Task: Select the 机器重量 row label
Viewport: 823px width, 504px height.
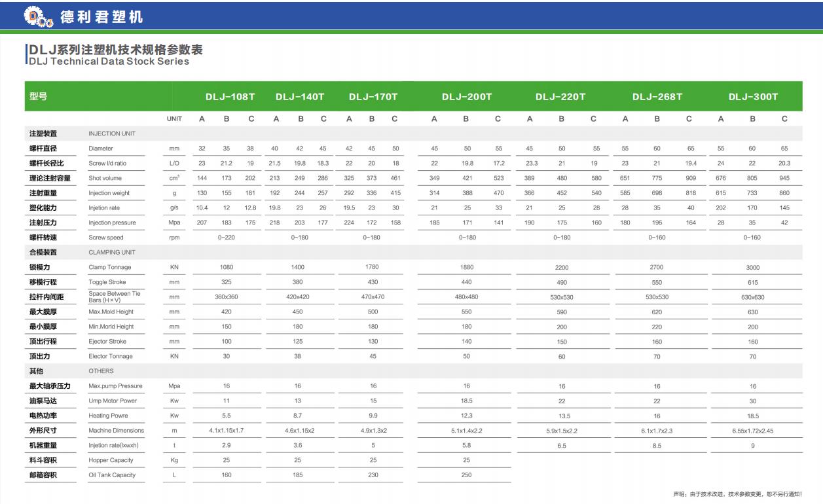Action: tap(43, 445)
